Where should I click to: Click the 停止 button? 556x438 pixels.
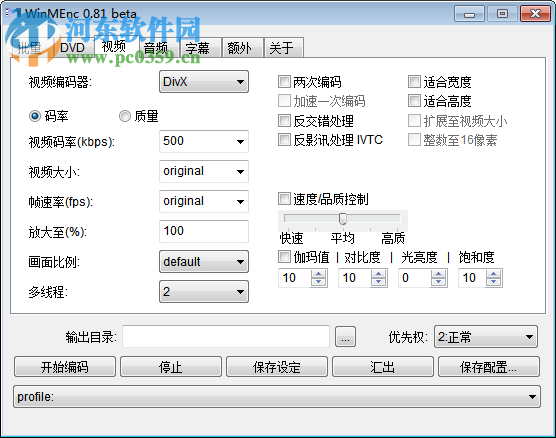171,367
